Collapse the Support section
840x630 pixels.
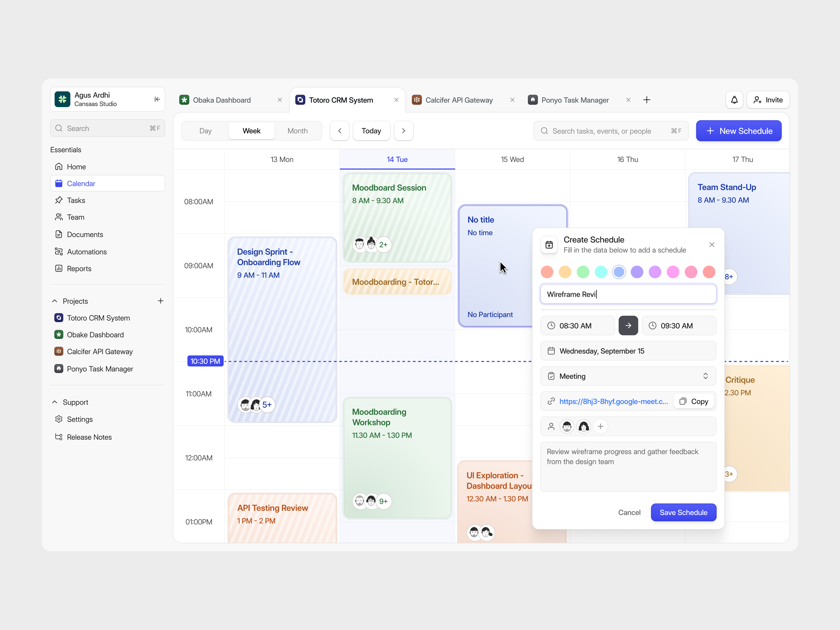(x=54, y=402)
